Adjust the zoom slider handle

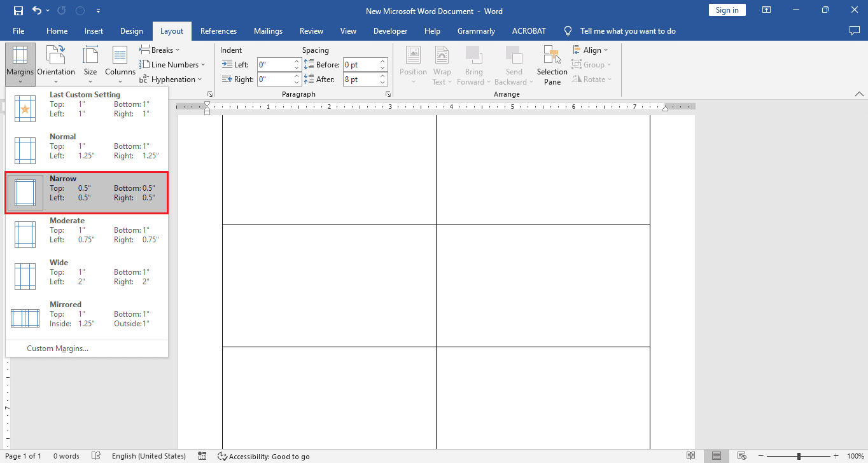pos(799,456)
